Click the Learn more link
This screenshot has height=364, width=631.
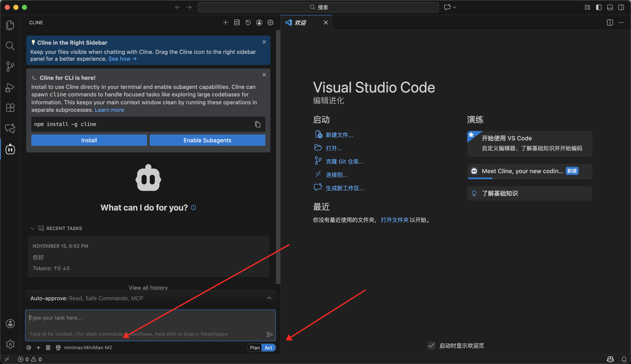point(109,110)
